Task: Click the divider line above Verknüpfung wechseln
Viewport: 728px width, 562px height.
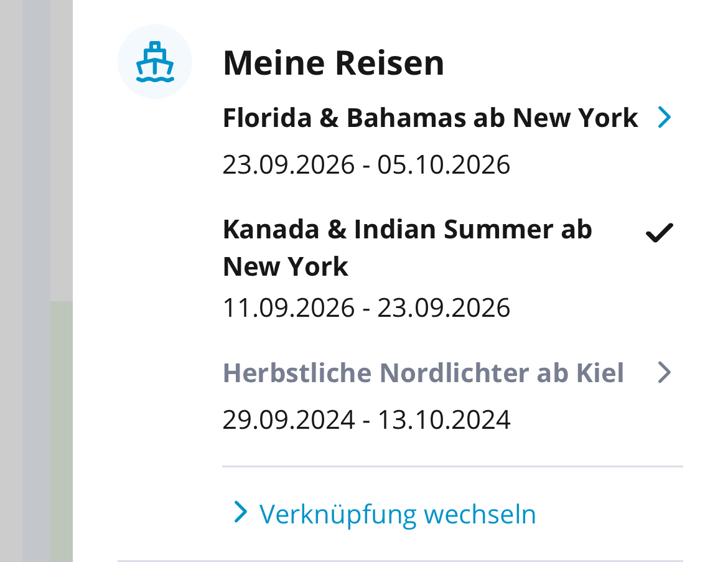Action: click(x=452, y=466)
